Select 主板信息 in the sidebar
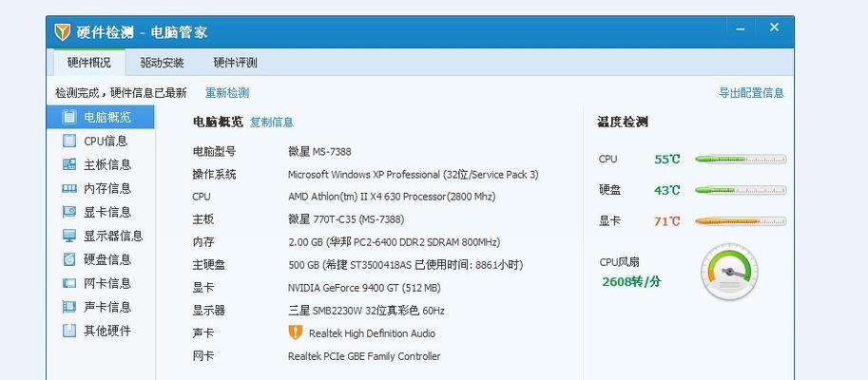Screen dimensions: 868x380 100,165
